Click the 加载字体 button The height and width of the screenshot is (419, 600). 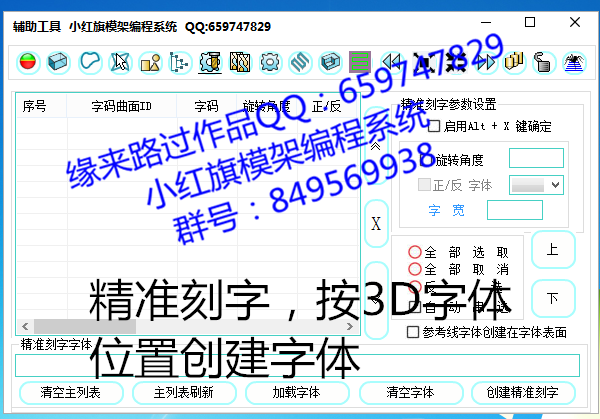tap(297, 393)
